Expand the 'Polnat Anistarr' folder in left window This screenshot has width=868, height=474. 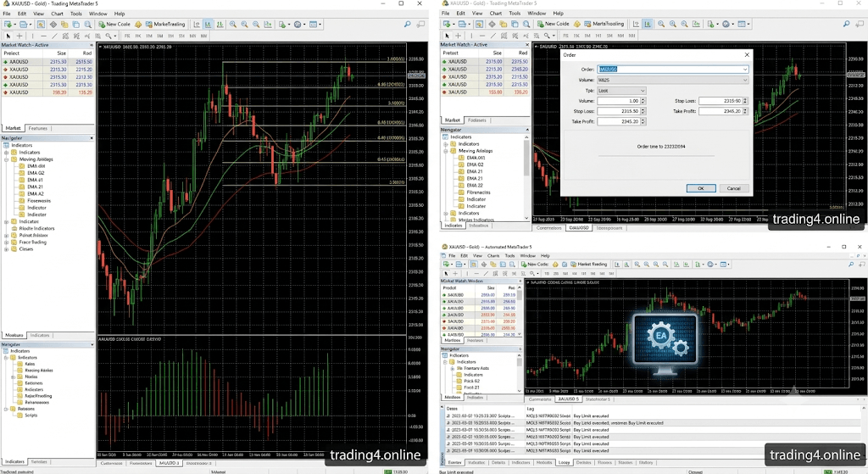[x=7, y=236]
